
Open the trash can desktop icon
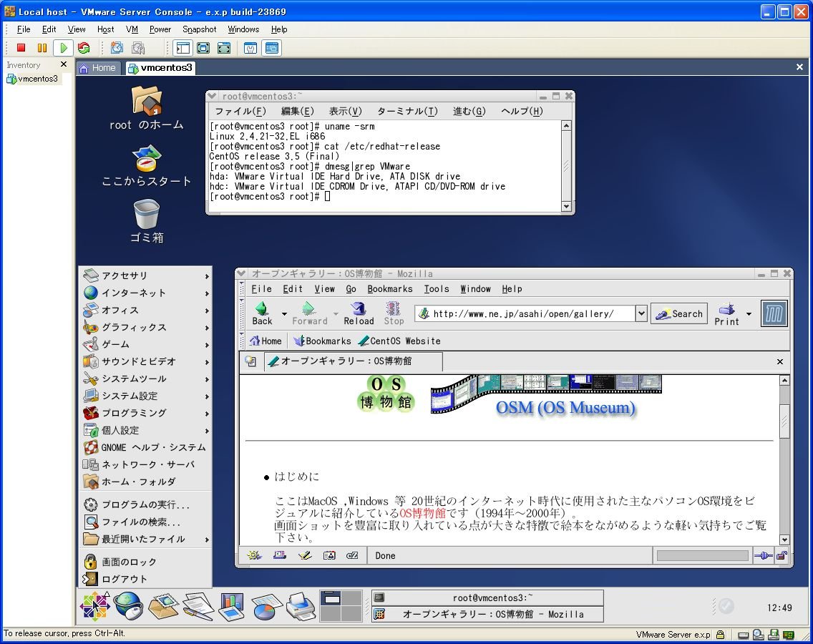pos(147,221)
